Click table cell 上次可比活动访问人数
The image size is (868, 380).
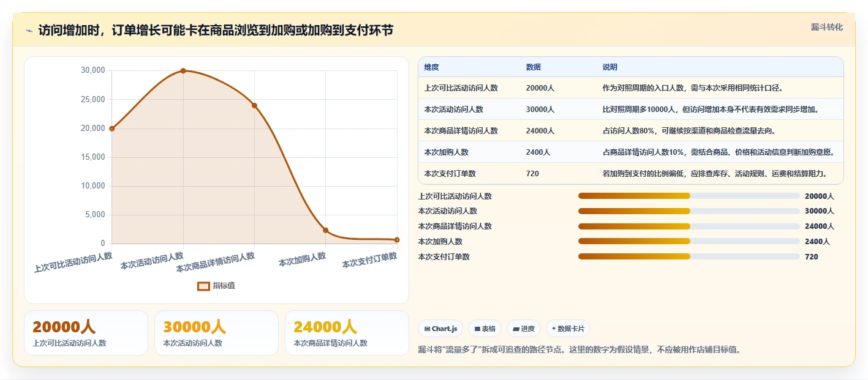pos(461,88)
